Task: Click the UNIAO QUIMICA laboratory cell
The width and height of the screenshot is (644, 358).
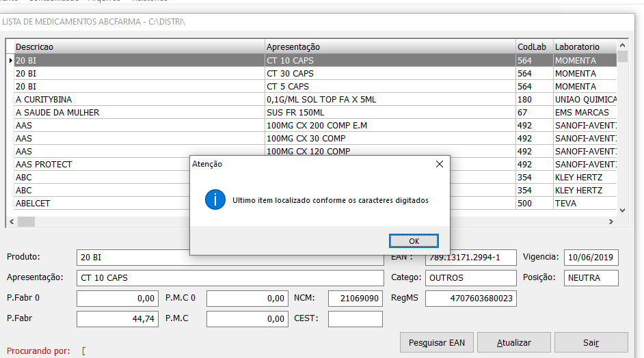Action: [x=585, y=100]
